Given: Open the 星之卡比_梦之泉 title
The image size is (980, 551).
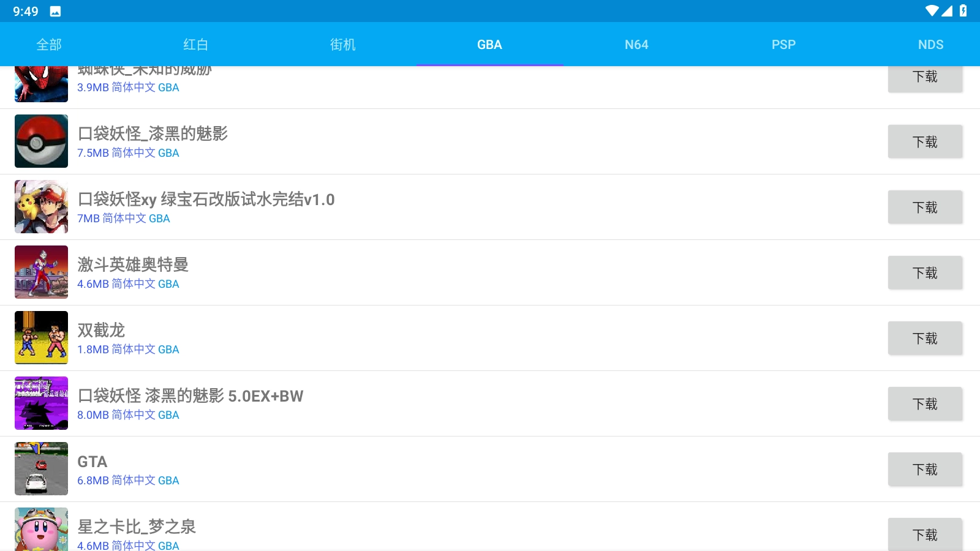Looking at the screenshot, I should 137,527.
